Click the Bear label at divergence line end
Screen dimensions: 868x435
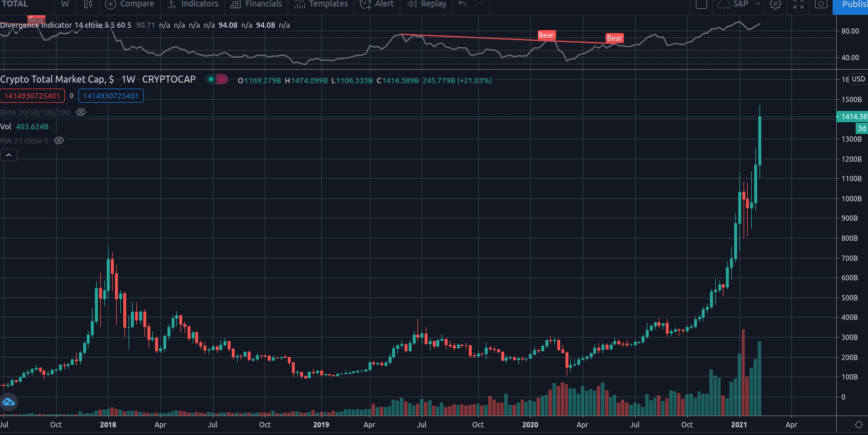(614, 38)
